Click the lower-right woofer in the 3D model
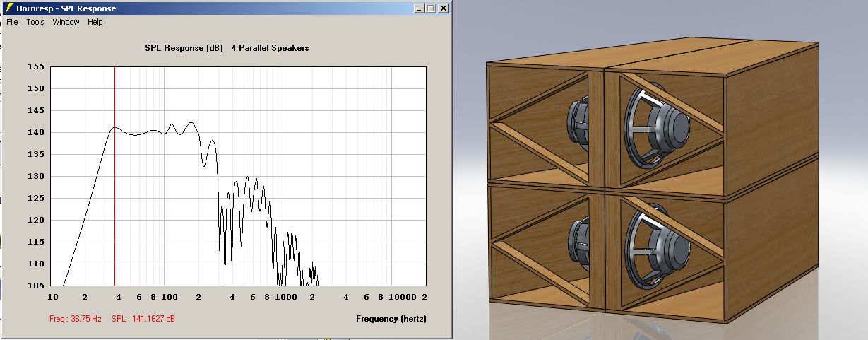Image resolution: width=868 pixels, height=340 pixels. (x=658, y=247)
